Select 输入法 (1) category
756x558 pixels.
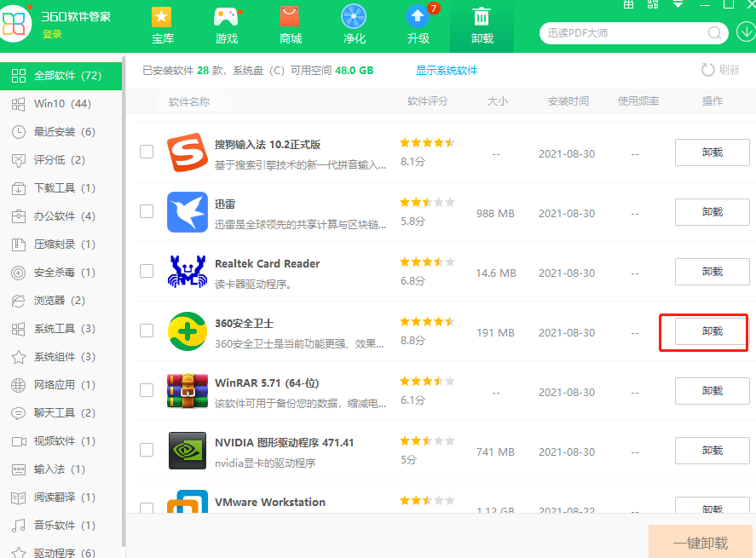[x=61, y=469]
